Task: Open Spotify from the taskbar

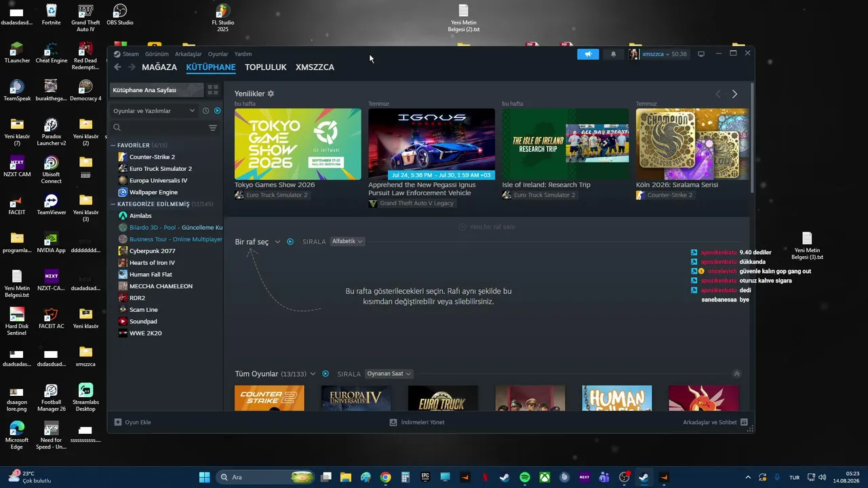Action: click(525, 477)
